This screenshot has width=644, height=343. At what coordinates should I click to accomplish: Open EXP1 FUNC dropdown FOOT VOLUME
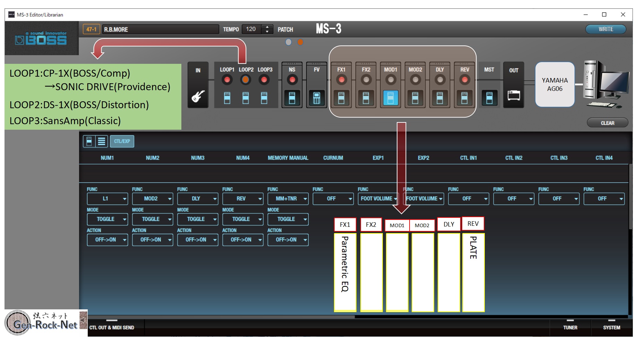click(x=378, y=199)
